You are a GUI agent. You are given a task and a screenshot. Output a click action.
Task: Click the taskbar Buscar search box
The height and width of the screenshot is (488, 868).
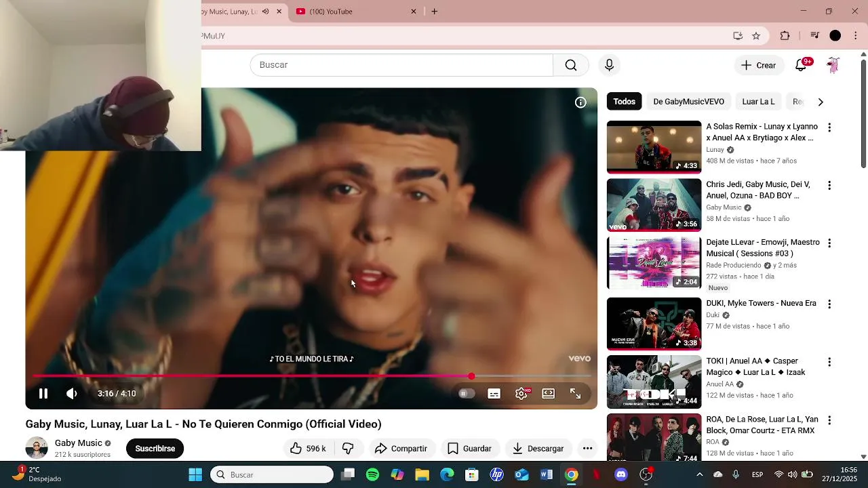(x=272, y=475)
